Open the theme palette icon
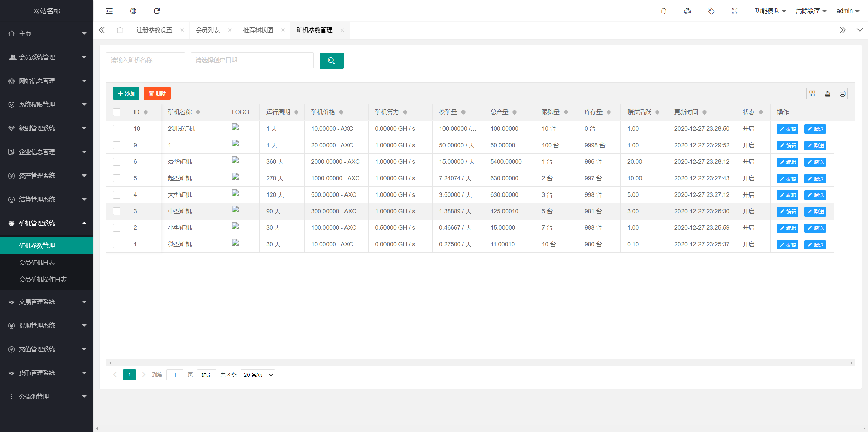This screenshot has width=868, height=432. point(687,11)
